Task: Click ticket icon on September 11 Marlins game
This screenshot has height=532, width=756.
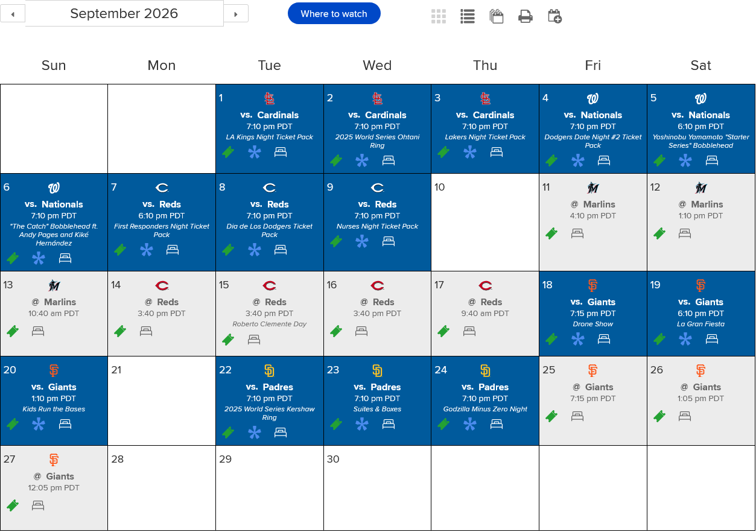Action: pos(551,233)
